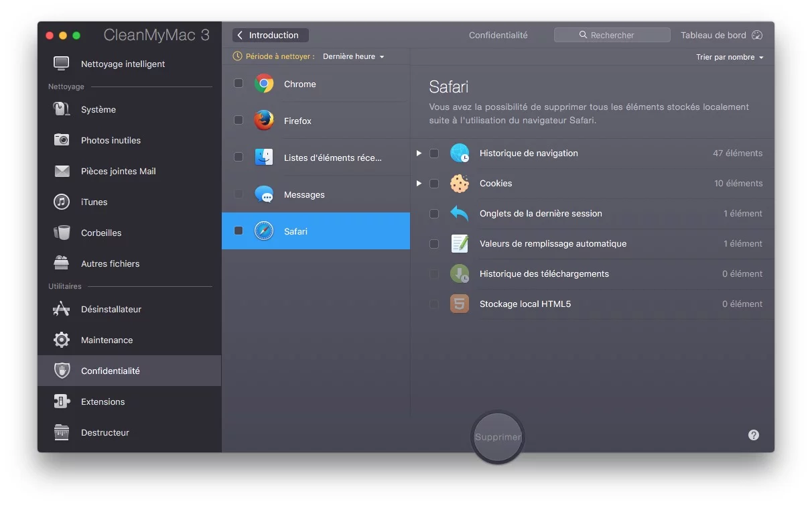Enable the Safari checkbox
The image size is (812, 506).
coord(239,231)
